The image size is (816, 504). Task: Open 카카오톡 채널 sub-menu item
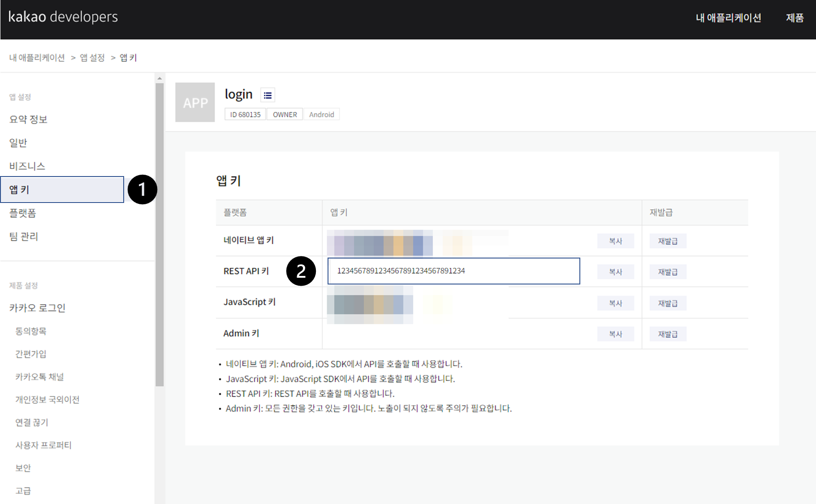tap(39, 377)
